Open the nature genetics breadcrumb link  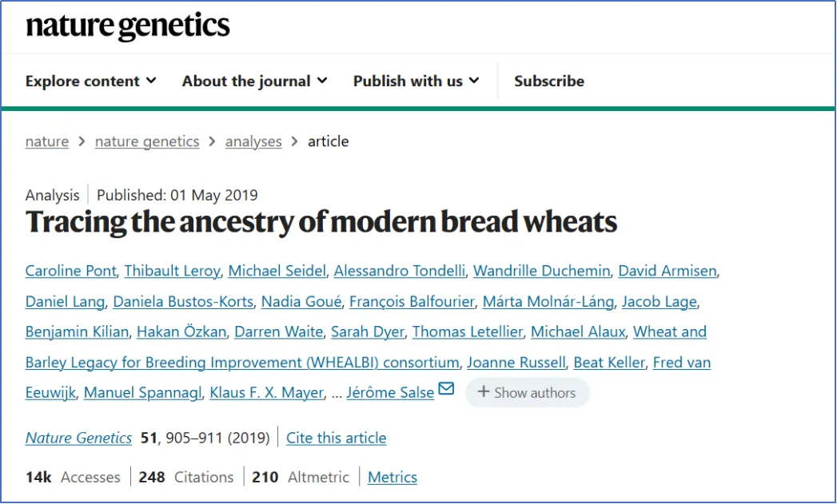coord(147,141)
